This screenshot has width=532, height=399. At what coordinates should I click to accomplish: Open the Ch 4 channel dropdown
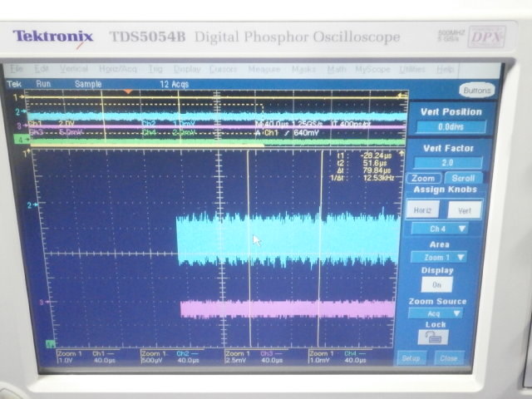(440, 229)
